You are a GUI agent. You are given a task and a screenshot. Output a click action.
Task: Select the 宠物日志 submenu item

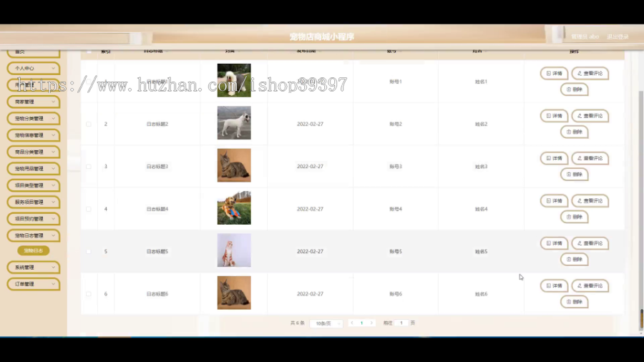pyautogui.click(x=33, y=250)
